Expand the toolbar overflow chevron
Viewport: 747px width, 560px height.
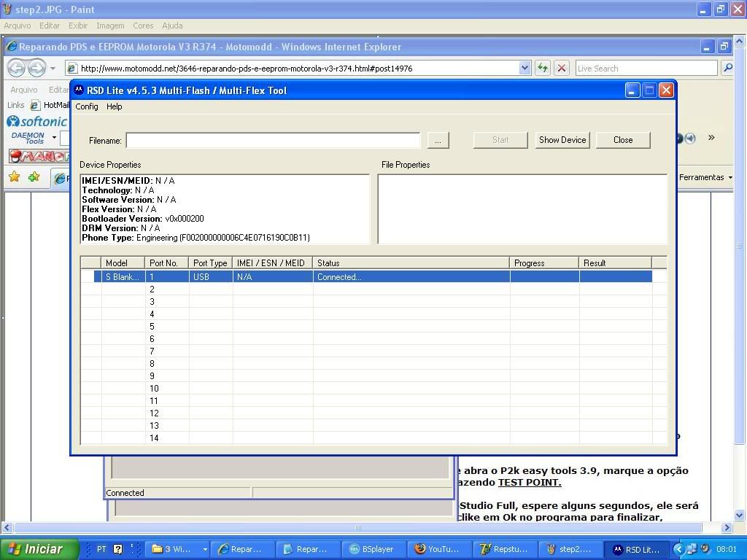click(x=711, y=138)
